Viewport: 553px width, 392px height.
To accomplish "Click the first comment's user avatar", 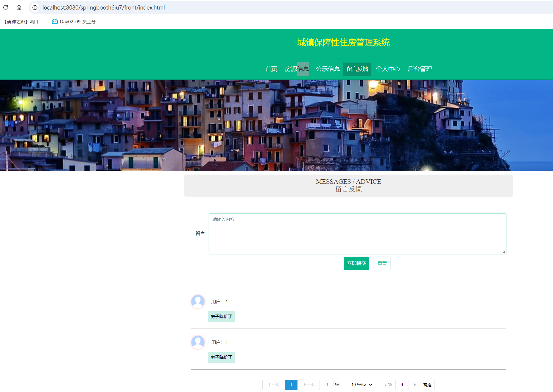I will [198, 301].
